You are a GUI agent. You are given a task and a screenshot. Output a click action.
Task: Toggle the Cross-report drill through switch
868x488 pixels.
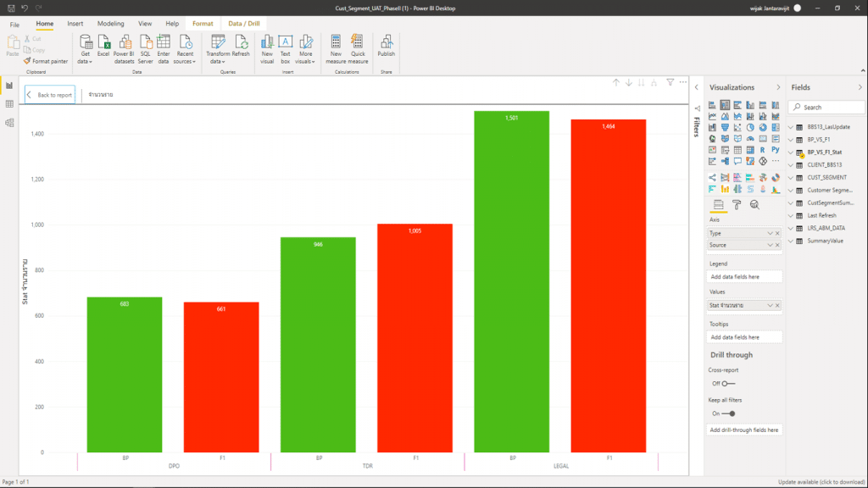(726, 384)
